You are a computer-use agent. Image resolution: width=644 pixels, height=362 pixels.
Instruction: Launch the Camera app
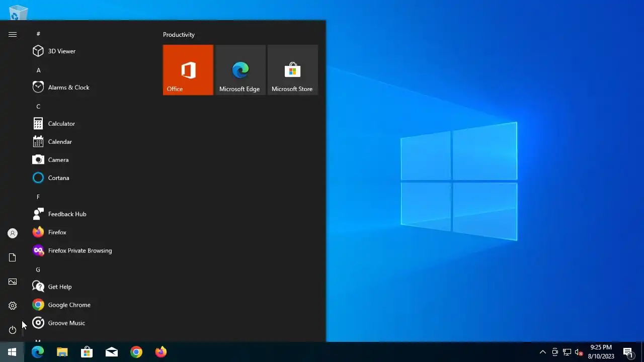click(x=91, y=160)
